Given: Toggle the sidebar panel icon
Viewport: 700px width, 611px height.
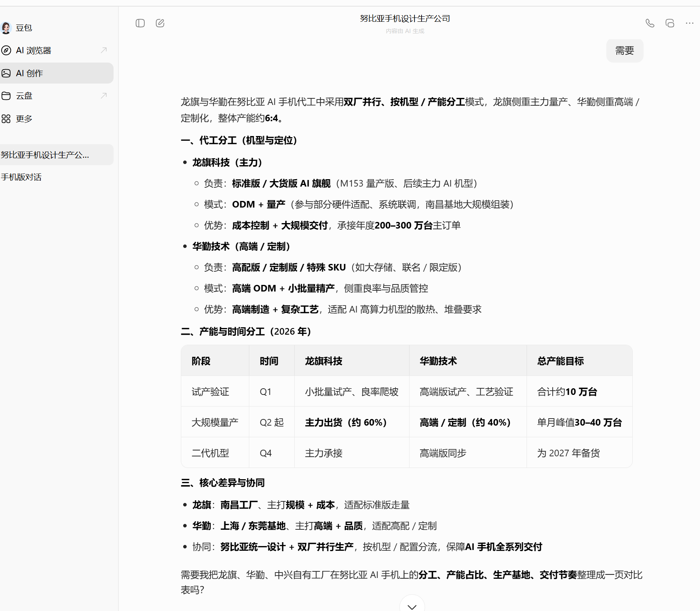Looking at the screenshot, I should click(x=140, y=23).
